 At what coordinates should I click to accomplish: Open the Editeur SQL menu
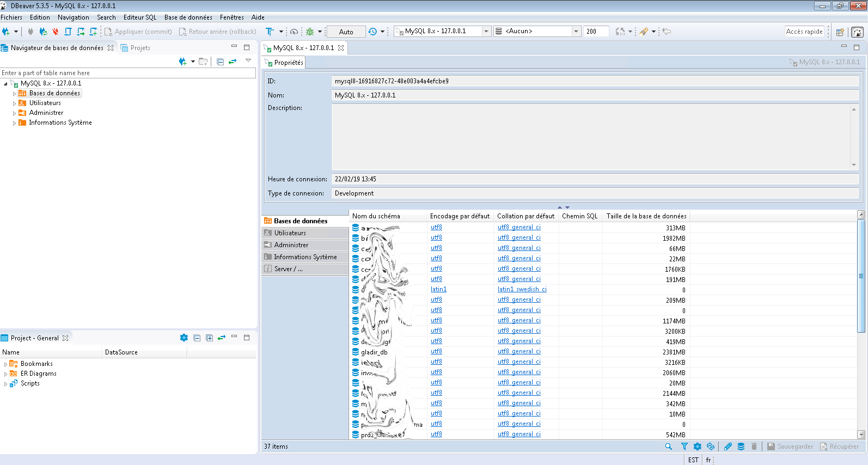click(139, 17)
